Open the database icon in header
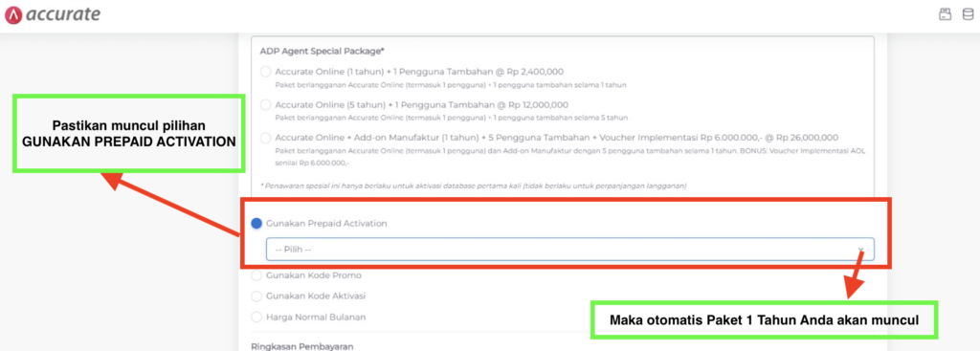The image size is (980, 351). coord(968,14)
